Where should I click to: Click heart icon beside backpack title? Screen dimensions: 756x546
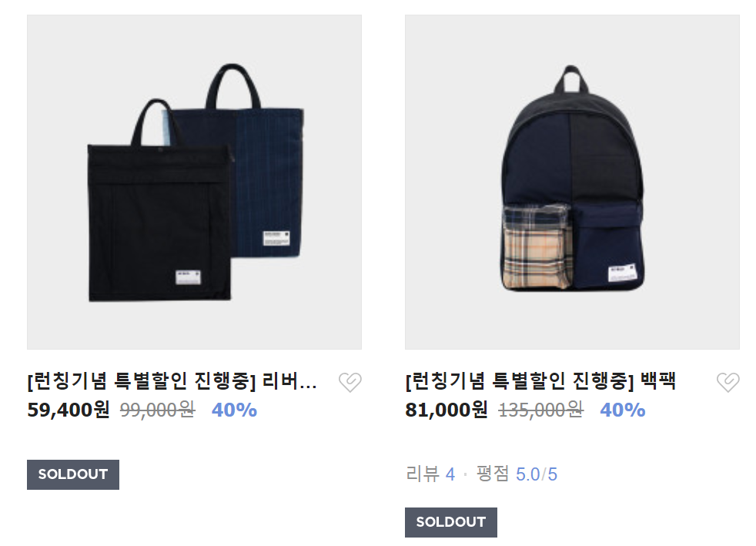click(728, 383)
